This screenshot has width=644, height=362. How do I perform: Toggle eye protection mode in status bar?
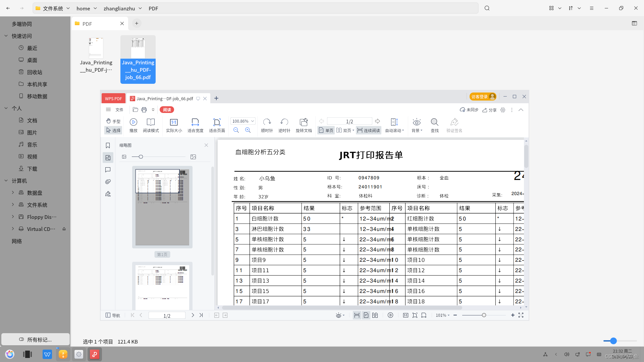pos(340,315)
